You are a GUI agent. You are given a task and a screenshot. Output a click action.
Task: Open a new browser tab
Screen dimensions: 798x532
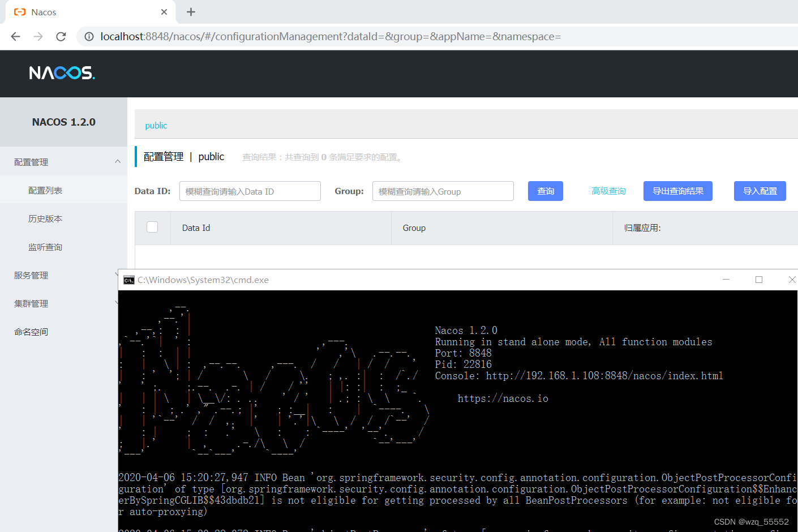(x=191, y=12)
